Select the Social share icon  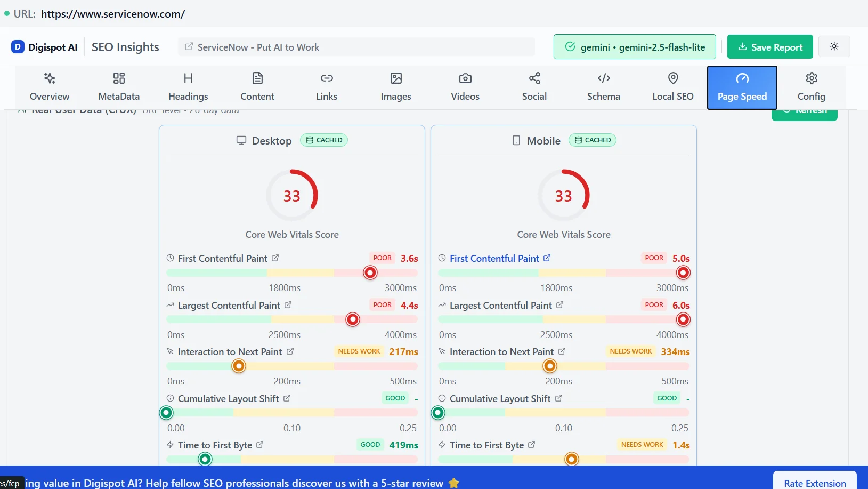pyautogui.click(x=534, y=79)
